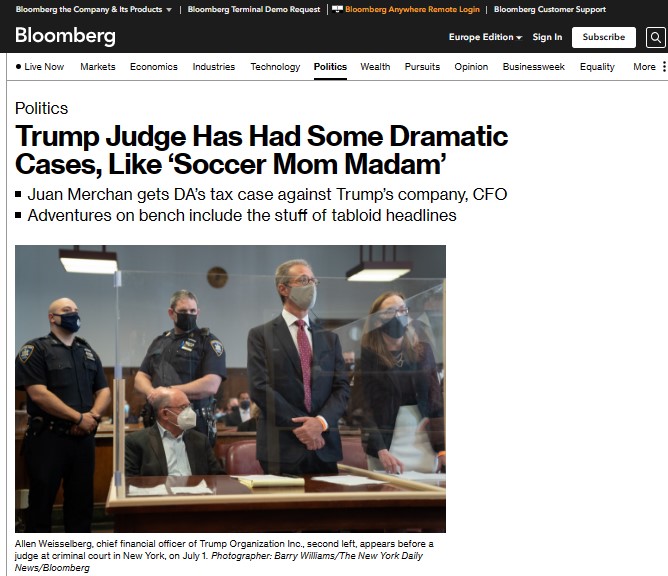Click the three-dot More menu icon
This screenshot has width=668, height=576.
664,66
